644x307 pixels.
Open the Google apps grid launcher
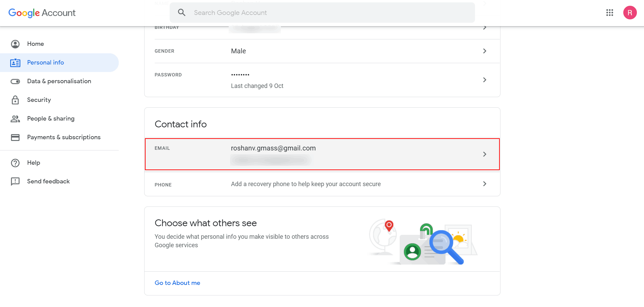[x=609, y=13]
